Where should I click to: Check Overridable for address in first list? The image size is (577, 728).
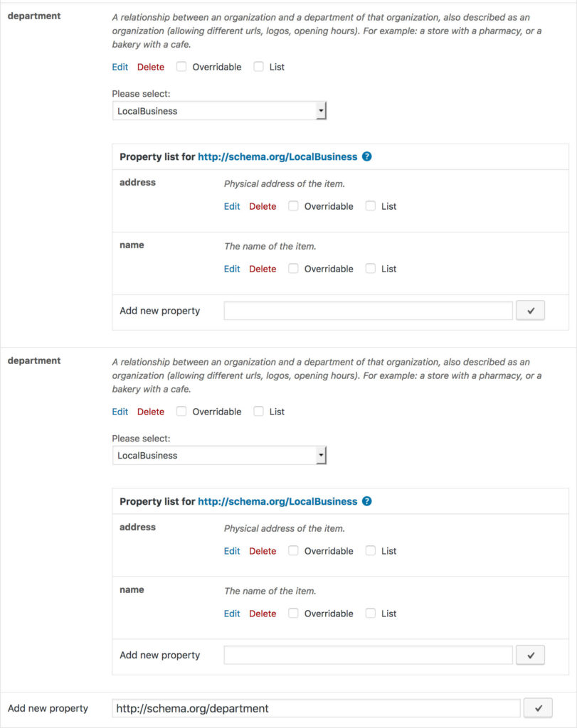coord(293,206)
